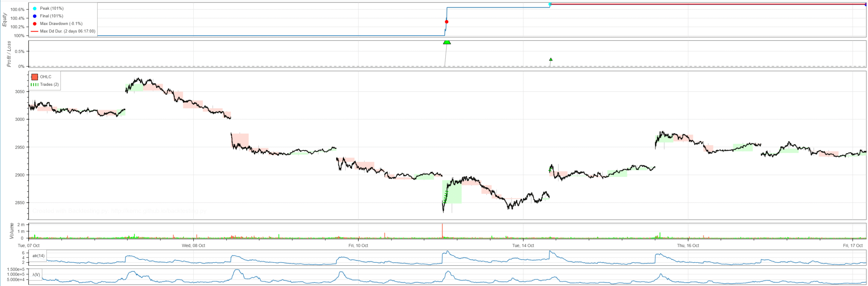The width and height of the screenshot is (868, 286).
Task: Click the Fri, 10 Oct axis label
Action: click(x=358, y=245)
